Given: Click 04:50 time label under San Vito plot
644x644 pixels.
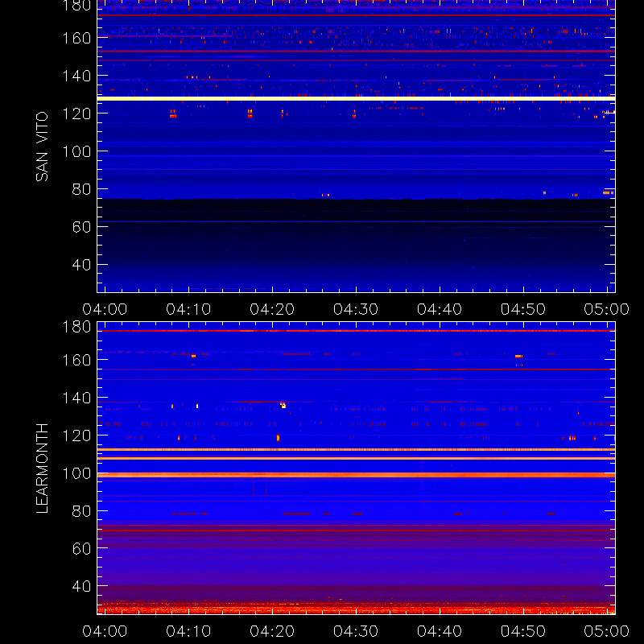Looking at the screenshot, I should pos(522,309).
